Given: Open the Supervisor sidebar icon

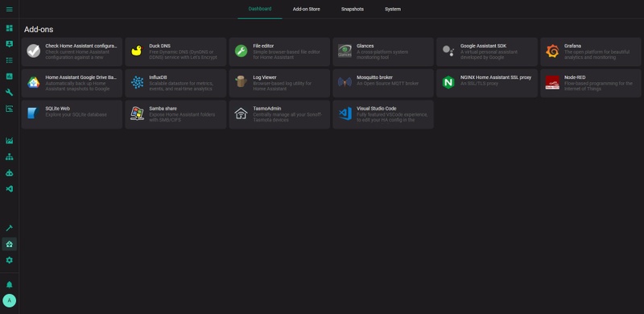Looking at the screenshot, I should pyautogui.click(x=9, y=244).
